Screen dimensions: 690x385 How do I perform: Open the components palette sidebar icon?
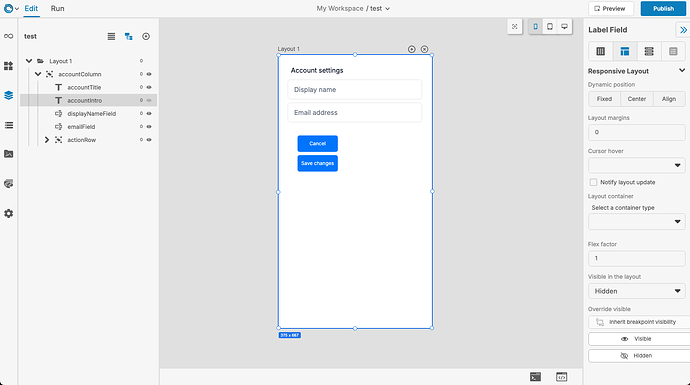pyautogui.click(x=8, y=66)
